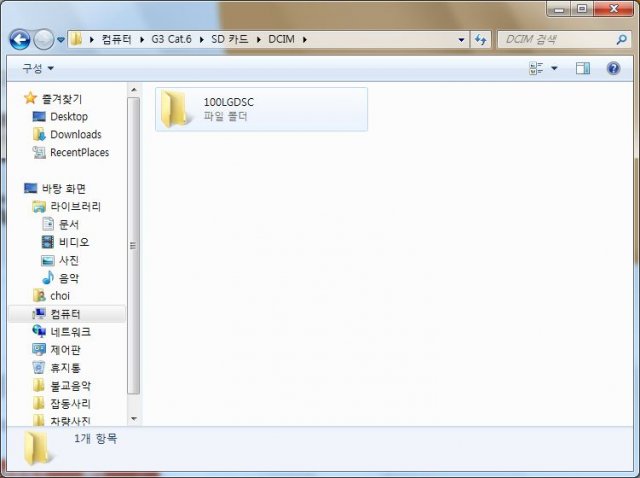Go back with the Back arrow button
640x478 pixels.
[19, 40]
